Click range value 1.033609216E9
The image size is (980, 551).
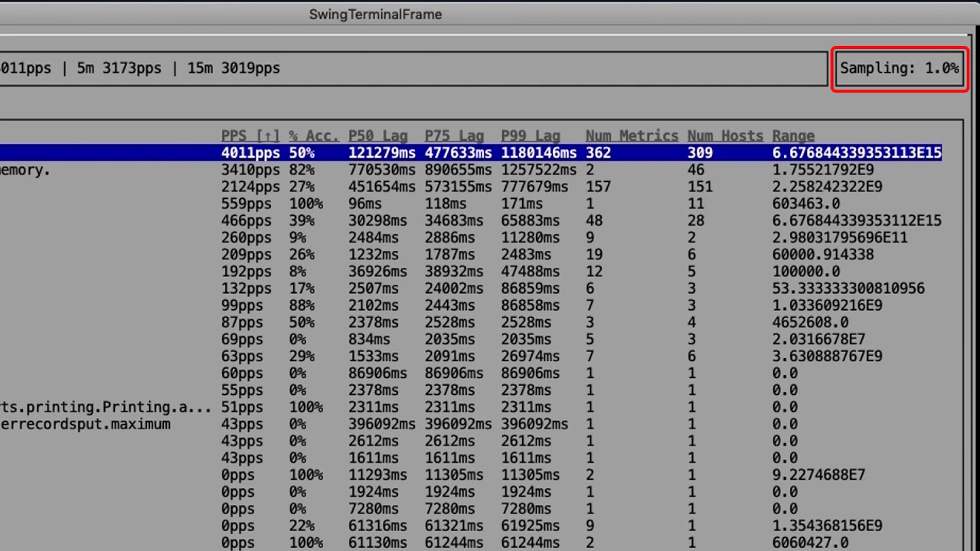828,305
